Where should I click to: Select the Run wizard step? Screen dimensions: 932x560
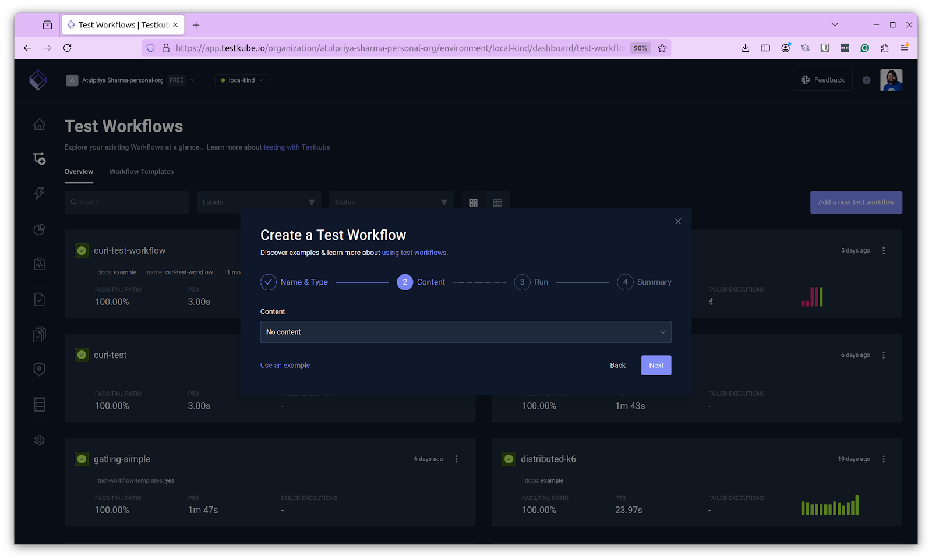pos(531,282)
